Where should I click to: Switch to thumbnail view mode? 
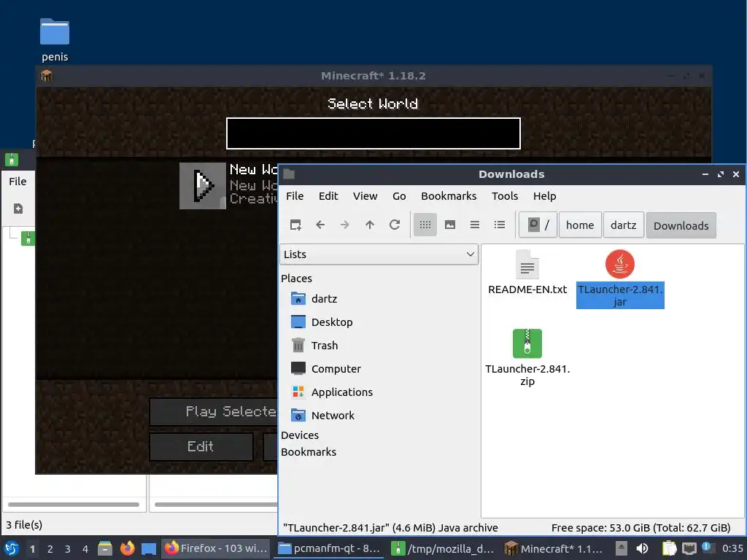click(449, 225)
